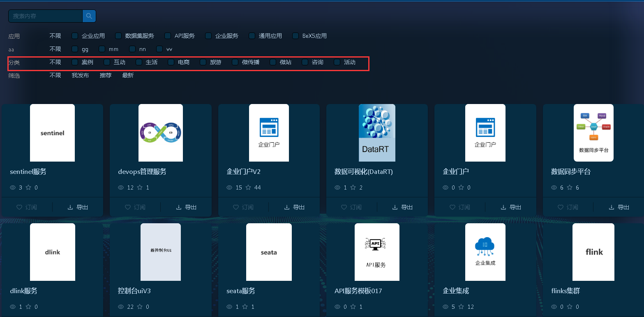Image resolution: width=644 pixels, height=317 pixels.
Task: Check the 案例 category checkbox
Action: (75, 62)
